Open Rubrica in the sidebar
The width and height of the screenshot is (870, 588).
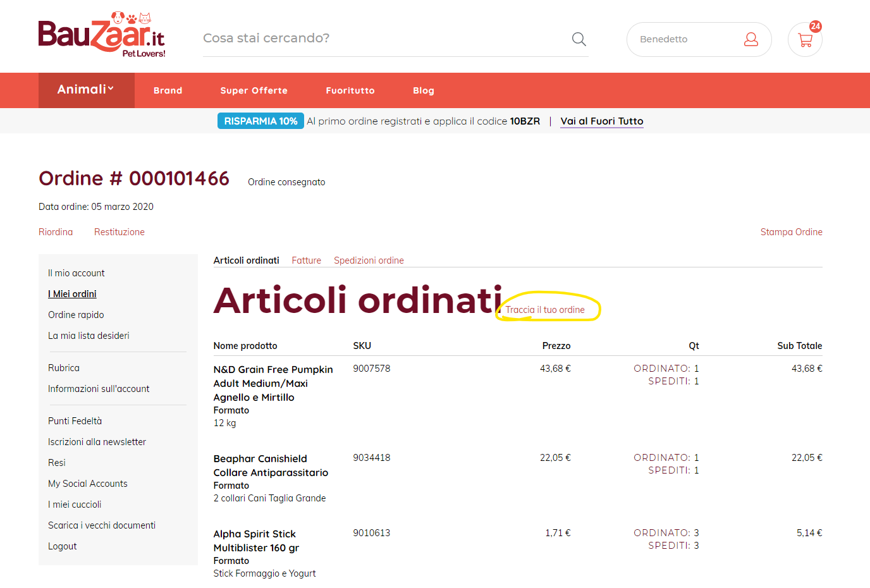pyautogui.click(x=64, y=368)
